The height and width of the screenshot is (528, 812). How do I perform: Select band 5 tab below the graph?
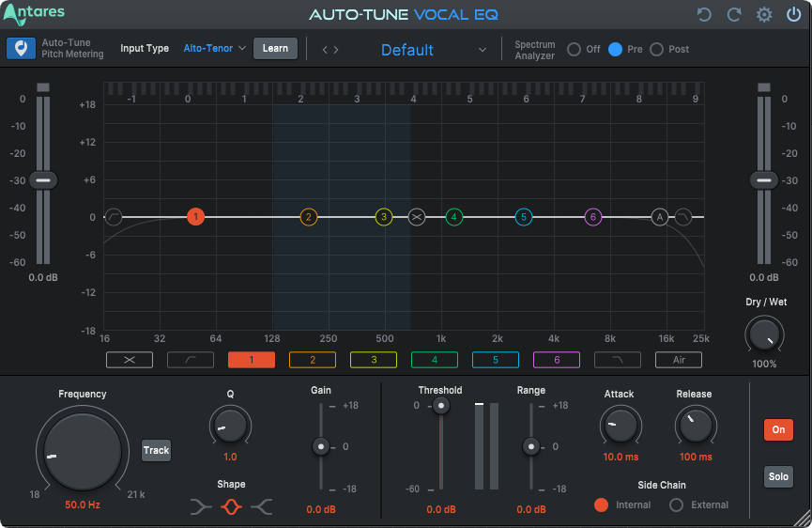click(x=496, y=360)
